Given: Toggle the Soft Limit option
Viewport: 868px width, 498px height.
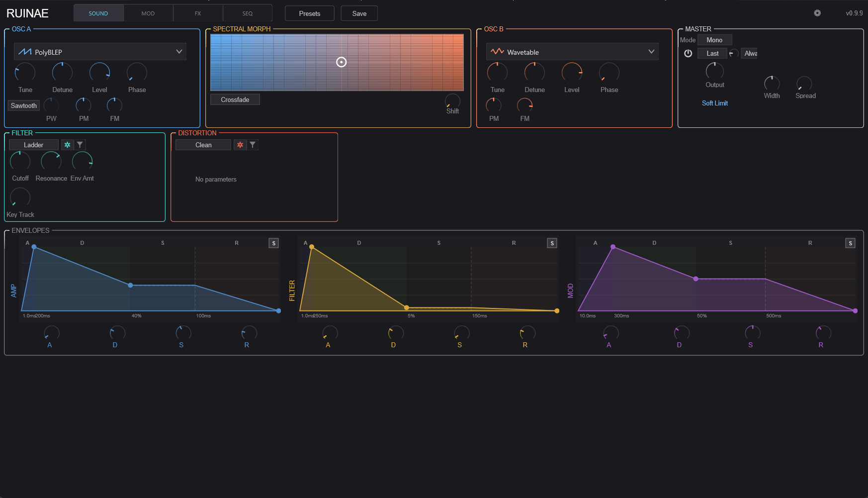Looking at the screenshot, I should 715,103.
